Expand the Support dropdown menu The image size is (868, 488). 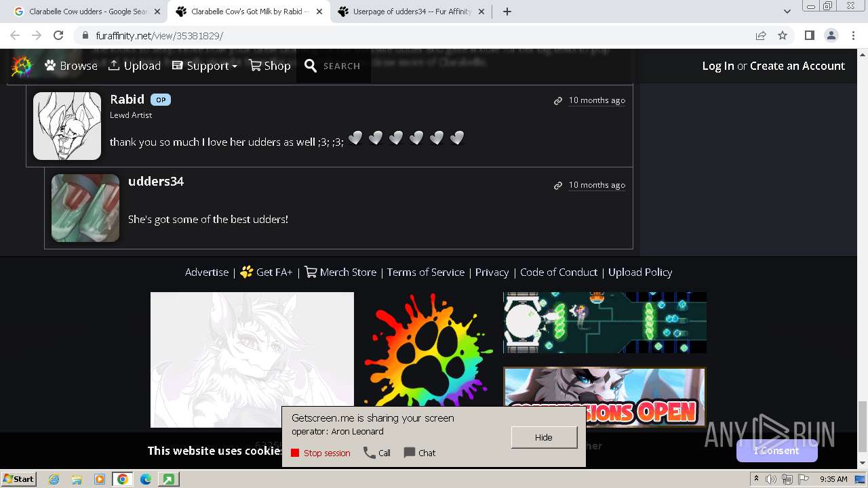coord(205,66)
